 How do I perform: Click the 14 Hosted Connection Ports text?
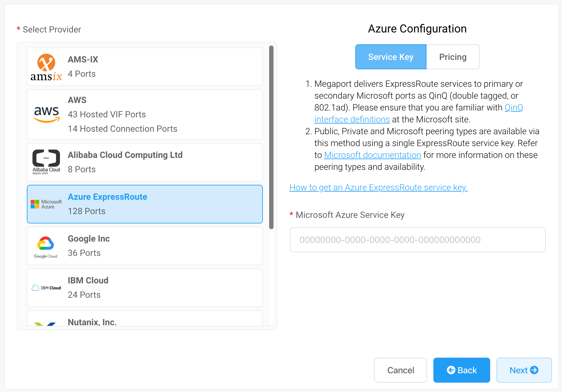pos(122,129)
